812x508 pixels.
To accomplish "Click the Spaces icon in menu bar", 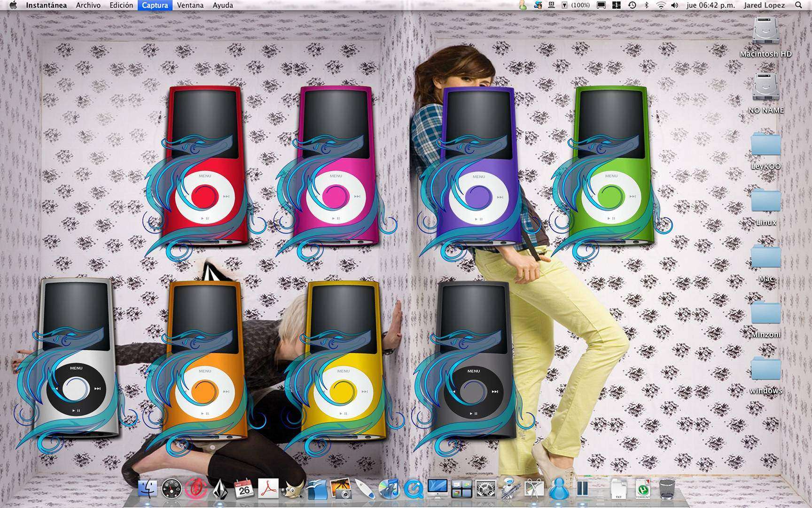I will coord(617,5).
